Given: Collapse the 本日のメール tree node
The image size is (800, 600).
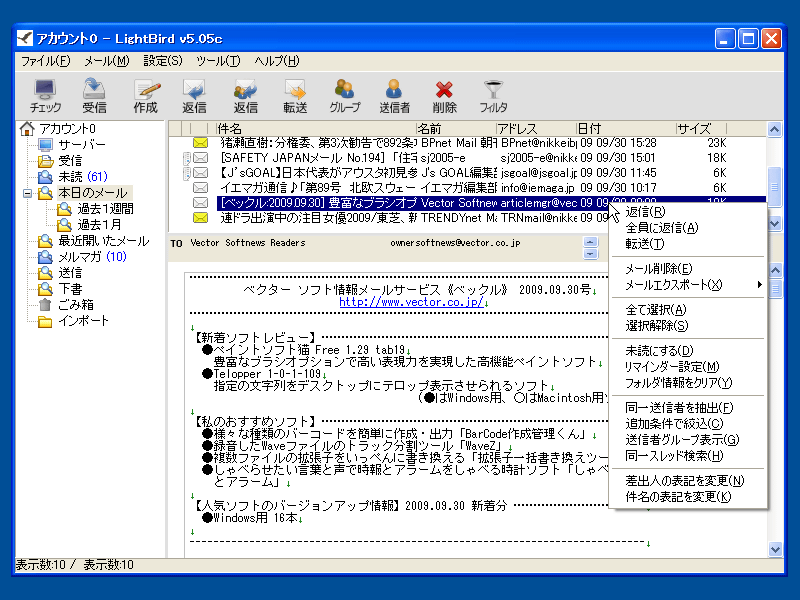Looking at the screenshot, I should [28, 193].
